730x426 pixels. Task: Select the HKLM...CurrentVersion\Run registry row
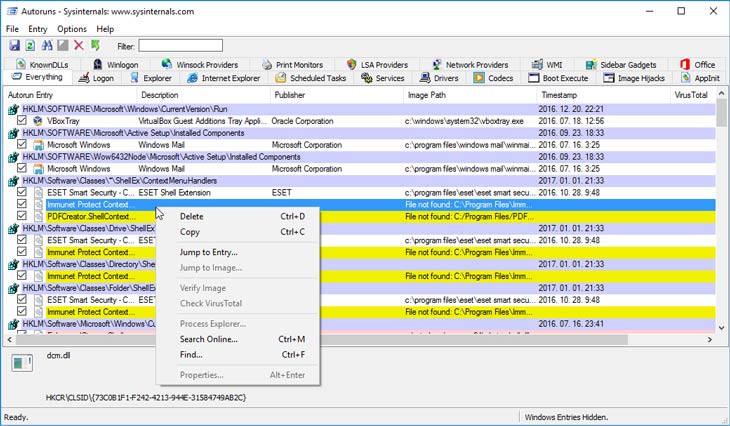(361, 109)
